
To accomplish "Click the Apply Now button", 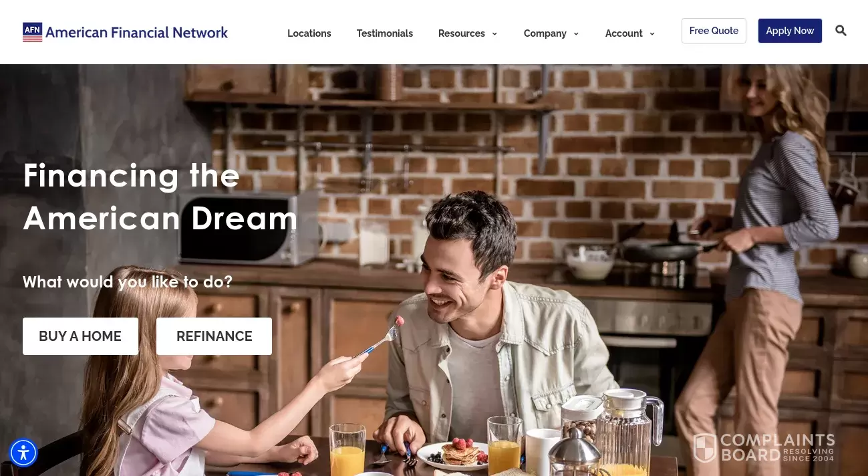I will (x=790, y=31).
